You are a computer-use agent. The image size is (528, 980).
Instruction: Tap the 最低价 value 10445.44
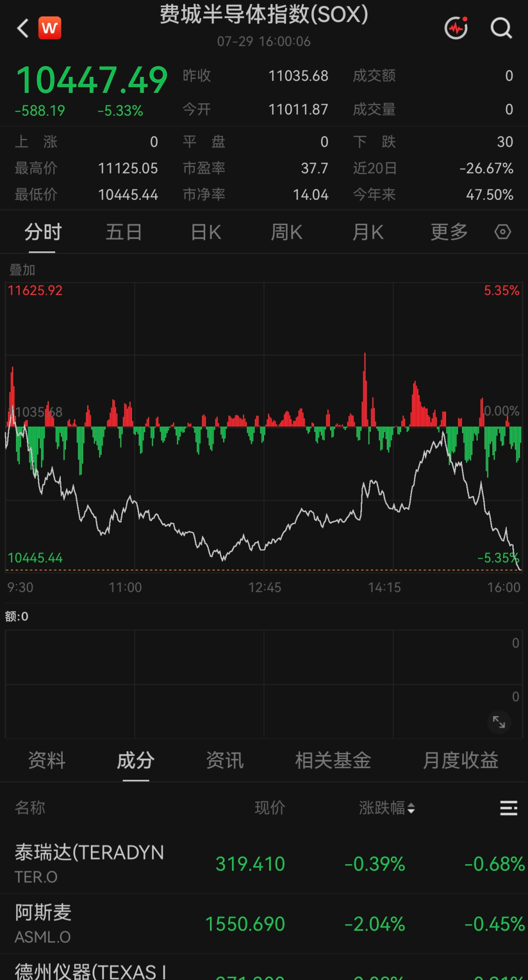coord(128,195)
